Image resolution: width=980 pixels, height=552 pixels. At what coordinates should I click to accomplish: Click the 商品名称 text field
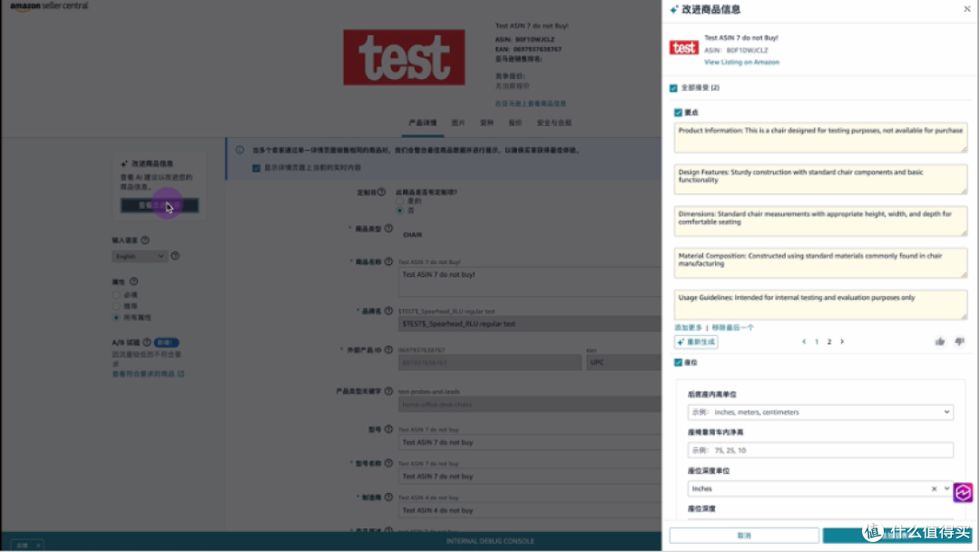tap(529, 282)
